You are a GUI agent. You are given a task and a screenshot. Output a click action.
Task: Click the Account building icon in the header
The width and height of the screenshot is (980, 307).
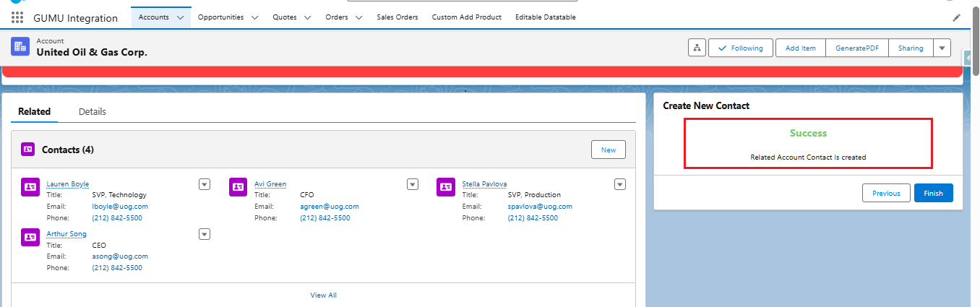click(20, 46)
